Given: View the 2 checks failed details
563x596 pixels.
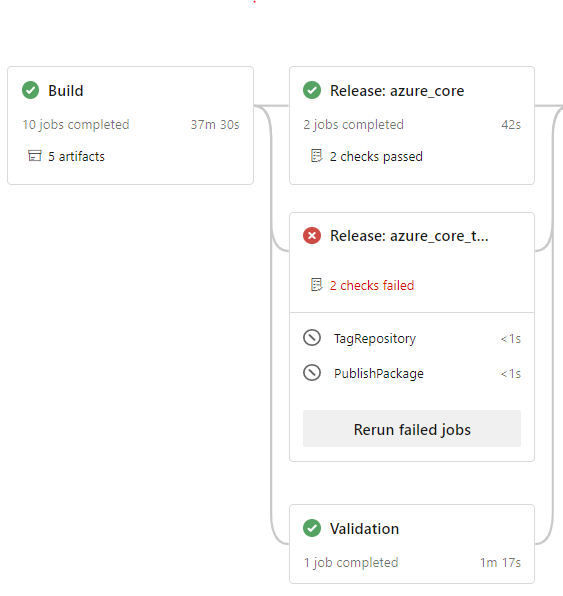Looking at the screenshot, I should pos(372,285).
